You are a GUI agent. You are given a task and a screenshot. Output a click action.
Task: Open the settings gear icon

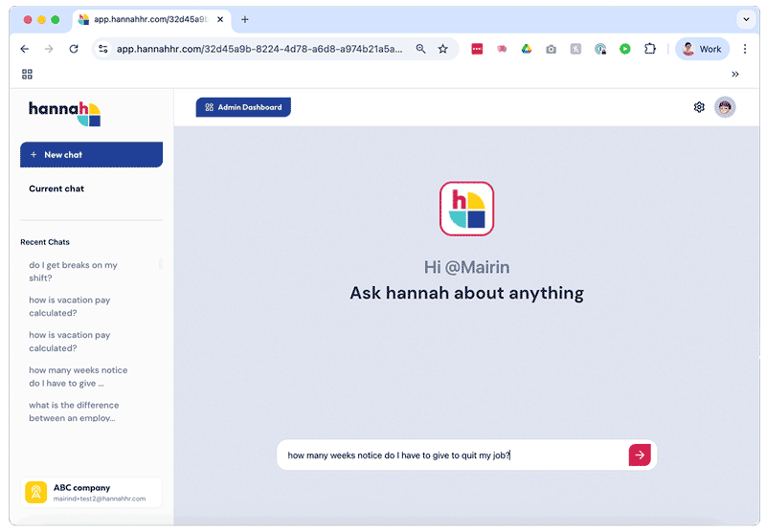coord(699,107)
